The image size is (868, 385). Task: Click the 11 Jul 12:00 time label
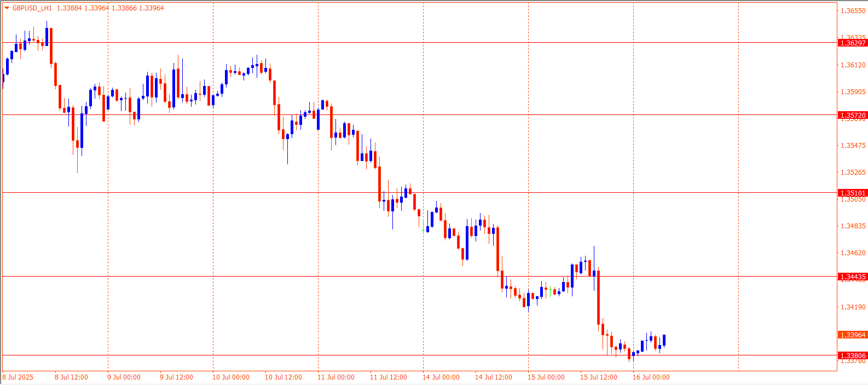point(389,377)
